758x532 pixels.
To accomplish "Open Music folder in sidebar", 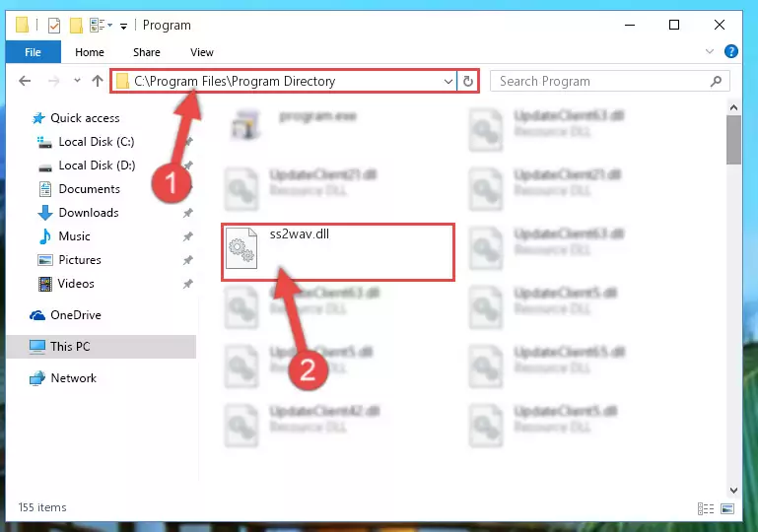I will click(x=74, y=236).
